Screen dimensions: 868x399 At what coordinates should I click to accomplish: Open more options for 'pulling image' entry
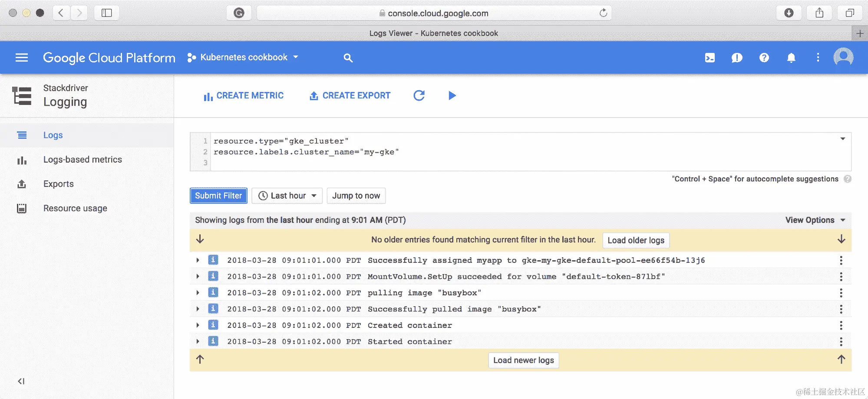(x=841, y=293)
